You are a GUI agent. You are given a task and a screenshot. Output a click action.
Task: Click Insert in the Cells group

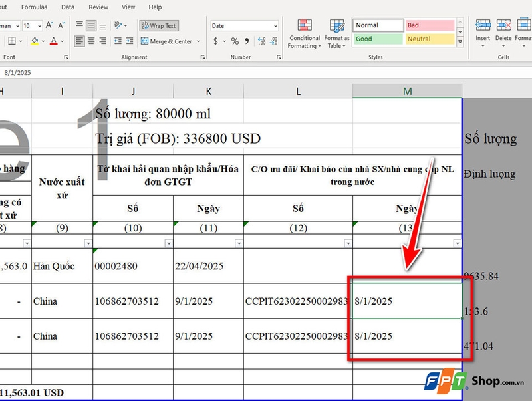482,30
